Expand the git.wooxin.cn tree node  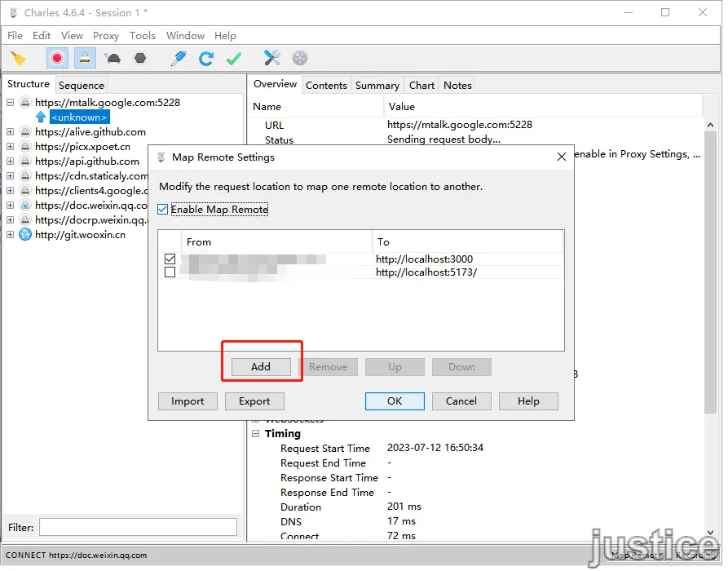click(x=11, y=235)
